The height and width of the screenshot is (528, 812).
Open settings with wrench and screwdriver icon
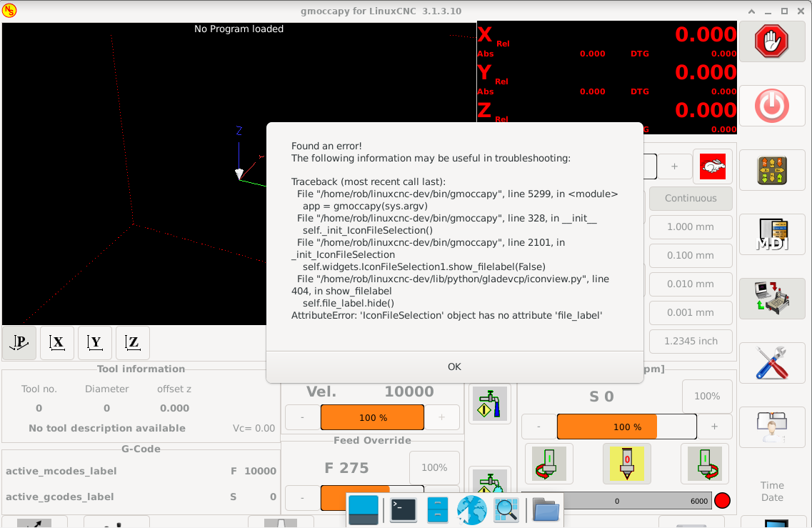[771, 363]
